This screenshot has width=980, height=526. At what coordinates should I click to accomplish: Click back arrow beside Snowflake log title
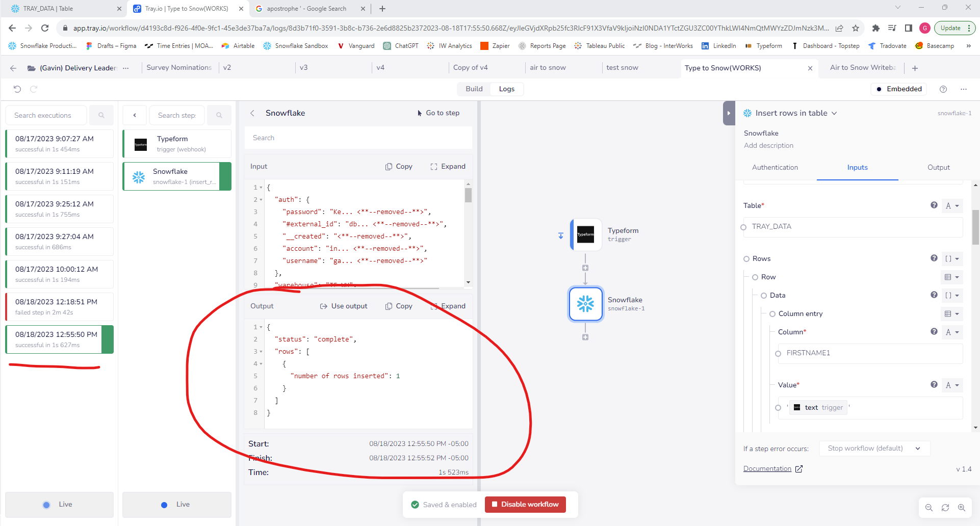[x=252, y=113]
